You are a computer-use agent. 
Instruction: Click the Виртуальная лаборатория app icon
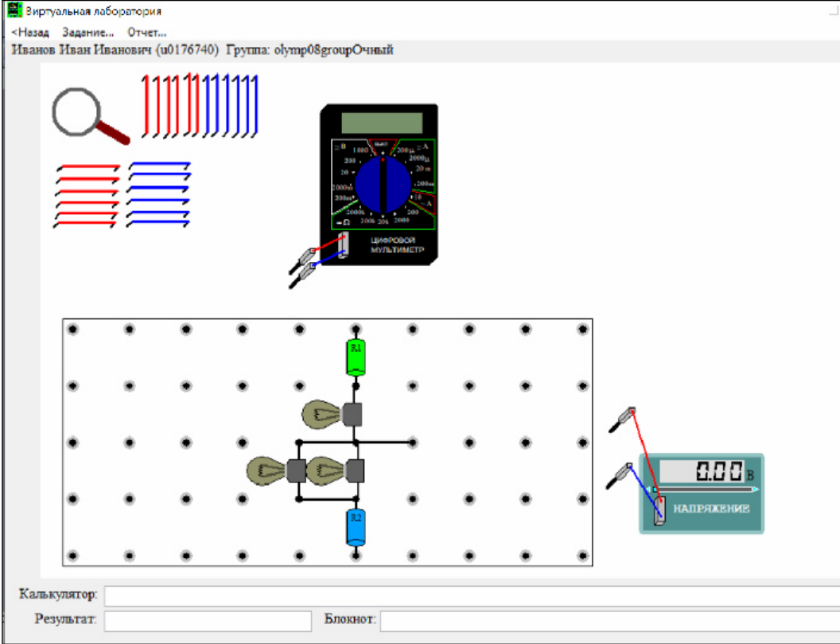pyautogui.click(x=14, y=10)
